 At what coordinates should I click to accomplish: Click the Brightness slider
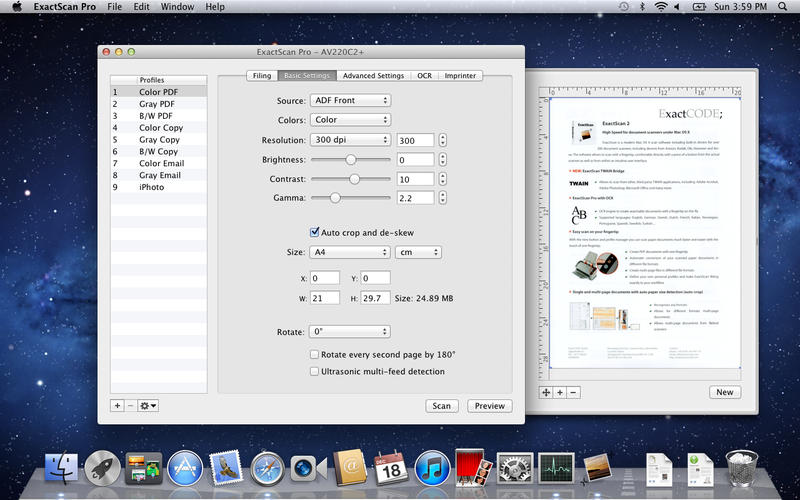(x=351, y=159)
